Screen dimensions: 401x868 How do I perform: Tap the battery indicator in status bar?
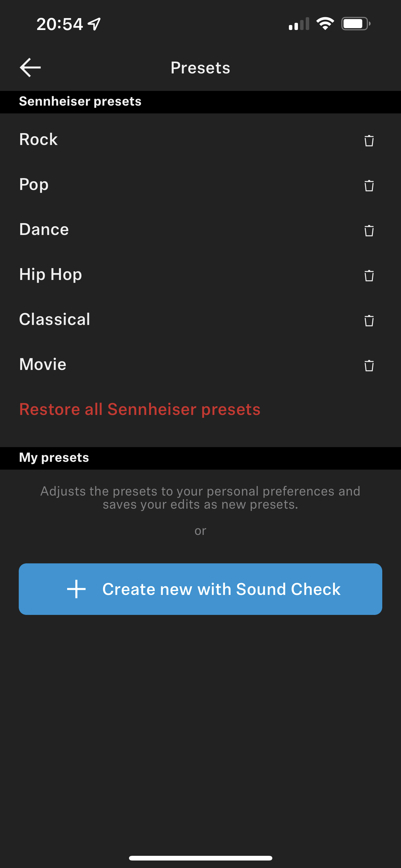pyautogui.click(x=356, y=23)
